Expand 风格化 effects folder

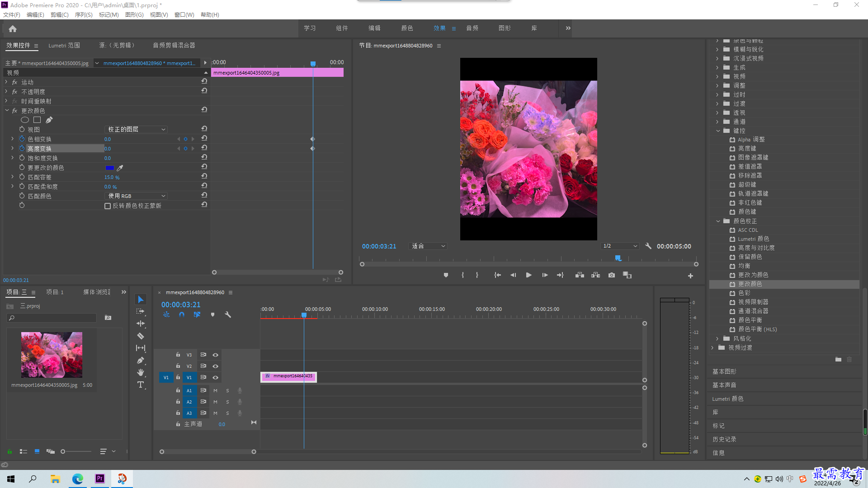pos(717,338)
